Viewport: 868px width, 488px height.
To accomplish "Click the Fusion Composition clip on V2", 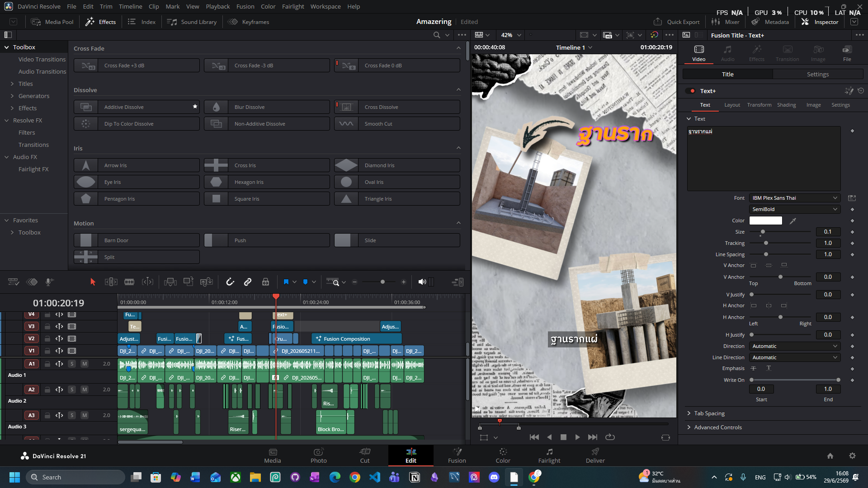I will click(x=356, y=339).
